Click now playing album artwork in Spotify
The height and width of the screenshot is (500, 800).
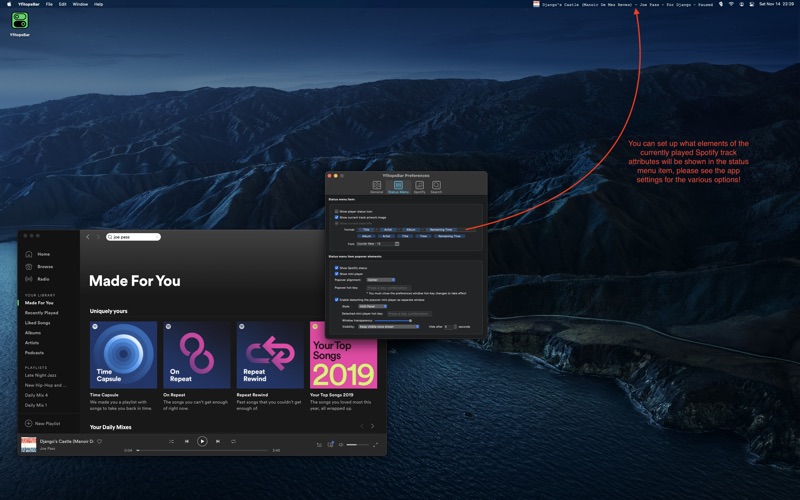pos(29,444)
